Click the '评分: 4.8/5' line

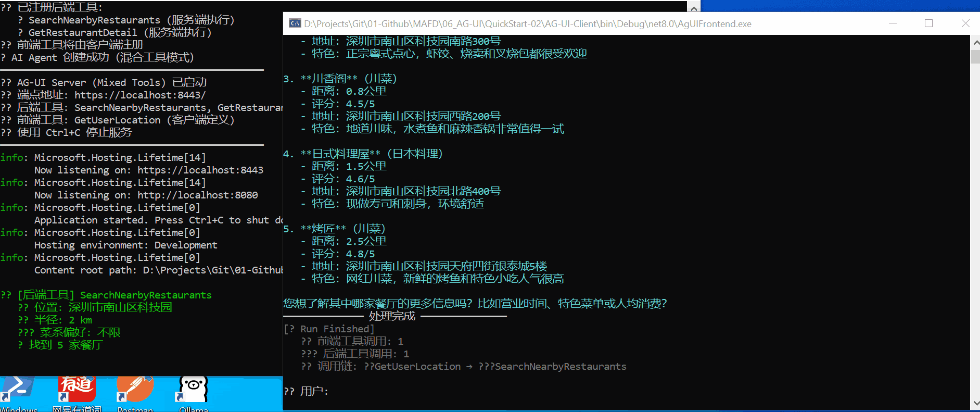(x=338, y=254)
